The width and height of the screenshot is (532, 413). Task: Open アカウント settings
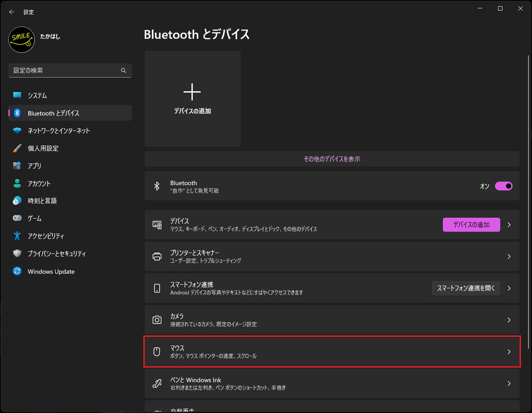click(x=70, y=183)
